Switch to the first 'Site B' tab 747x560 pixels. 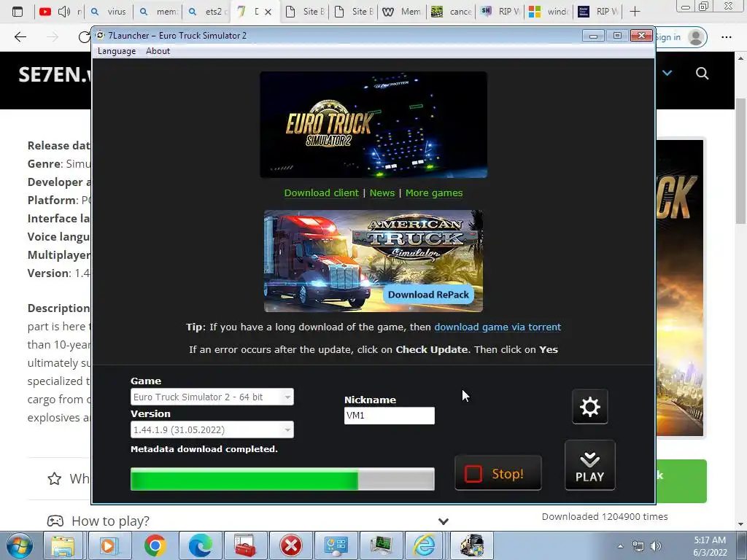coord(306,12)
